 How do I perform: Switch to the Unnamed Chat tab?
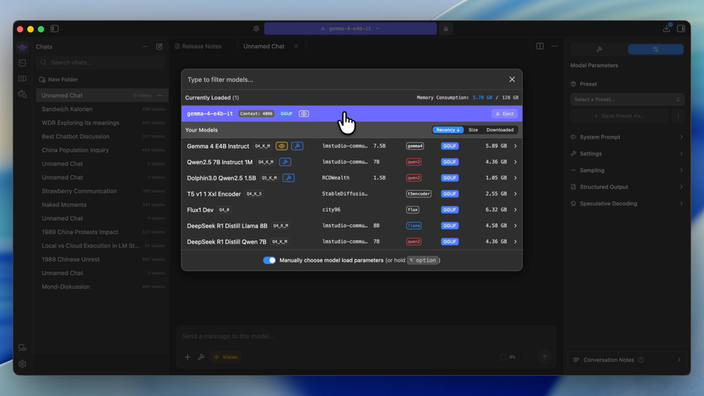(x=264, y=46)
